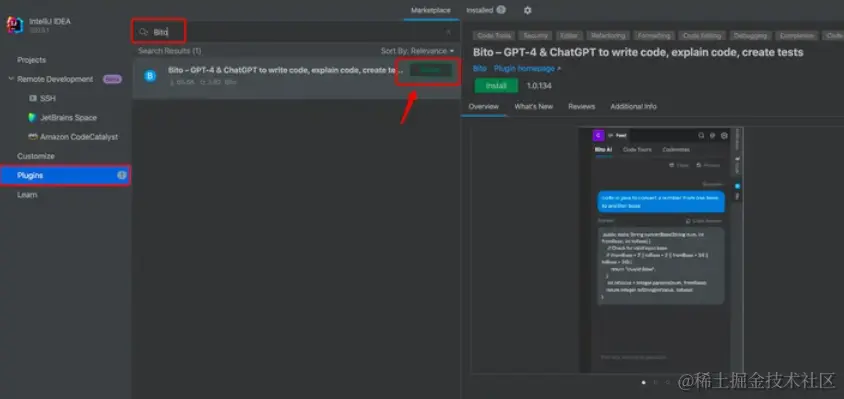Select Plugins in the sidebar
The image size is (844, 399).
coord(66,176)
